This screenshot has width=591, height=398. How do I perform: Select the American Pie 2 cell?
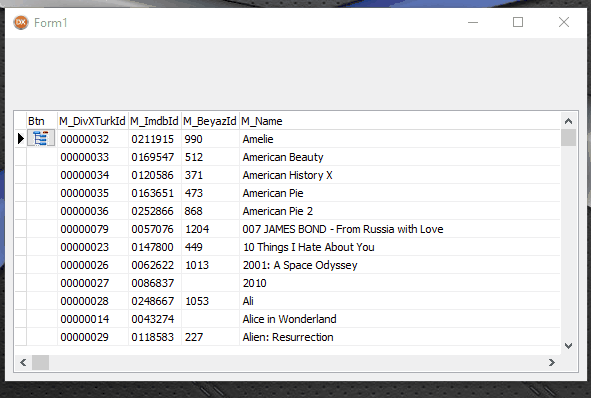point(400,211)
